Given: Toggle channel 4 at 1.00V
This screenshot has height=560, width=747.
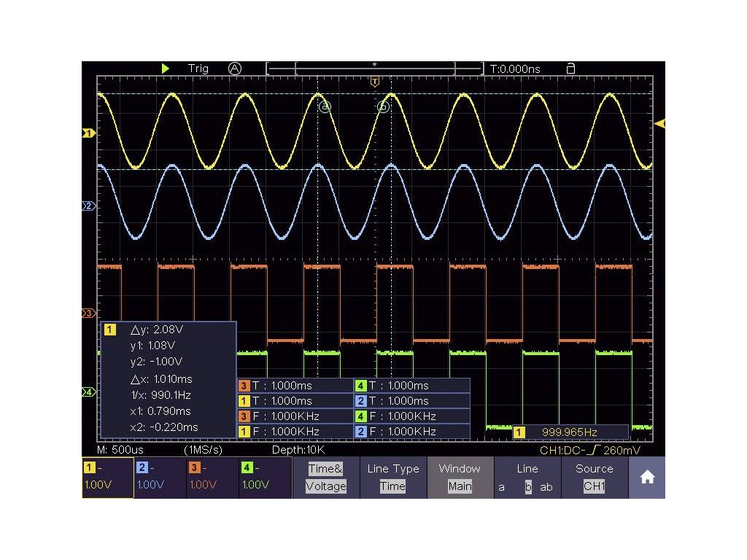Looking at the screenshot, I should coord(265,478).
